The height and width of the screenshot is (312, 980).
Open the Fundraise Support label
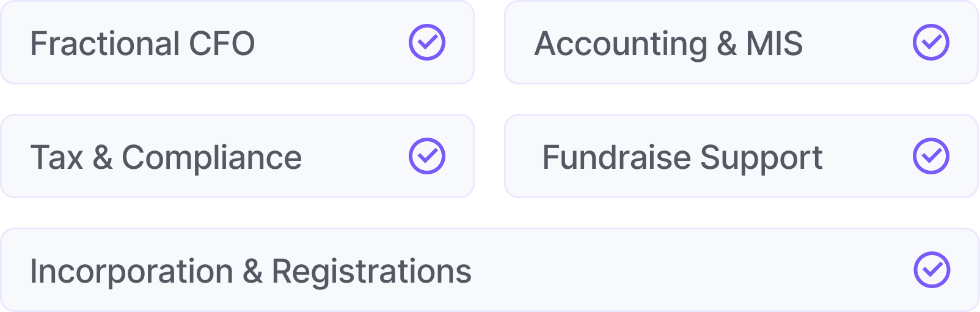682,157
